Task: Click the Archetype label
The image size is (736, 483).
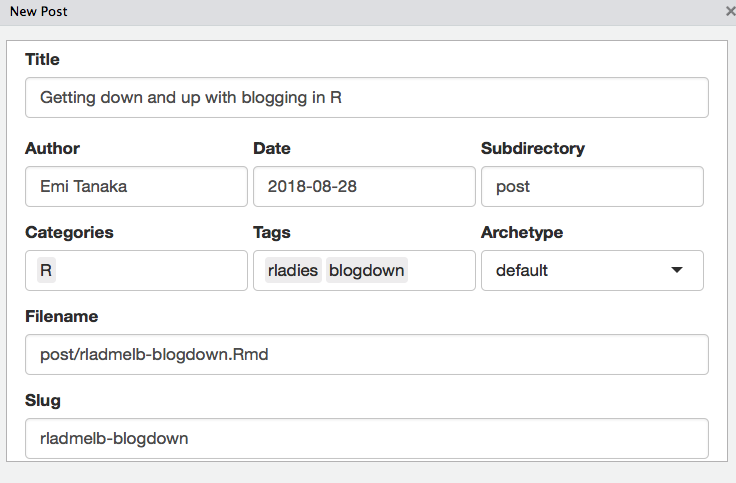Action: (x=522, y=232)
